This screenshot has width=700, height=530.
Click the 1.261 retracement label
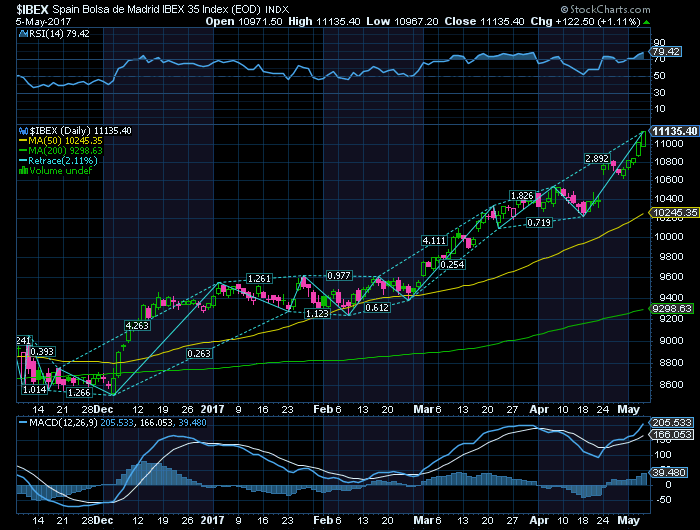click(259, 279)
